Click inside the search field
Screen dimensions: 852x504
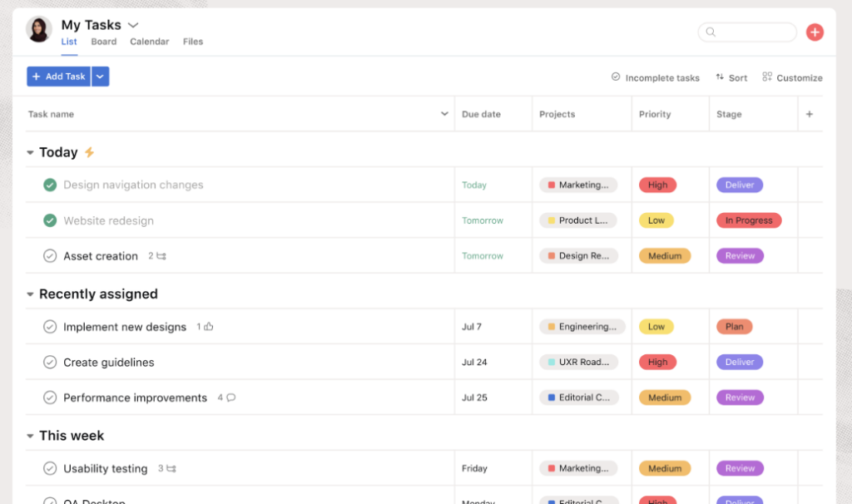coord(747,32)
